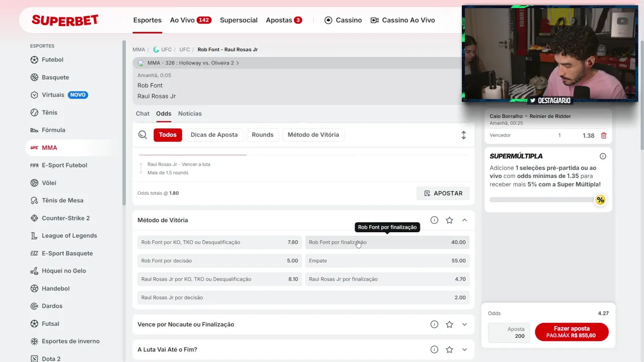Select Tênis in the sidebar
Image resolution: width=644 pixels, height=362 pixels.
click(x=49, y=113)
